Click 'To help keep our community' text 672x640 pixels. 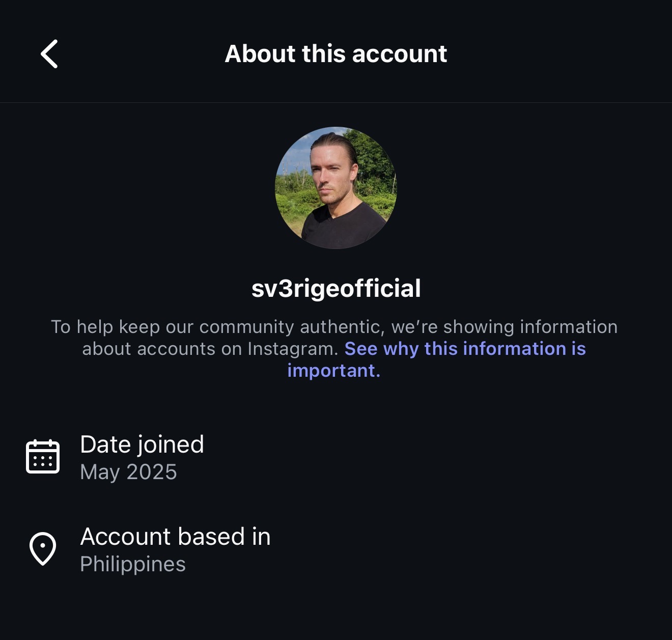point(173,327)
